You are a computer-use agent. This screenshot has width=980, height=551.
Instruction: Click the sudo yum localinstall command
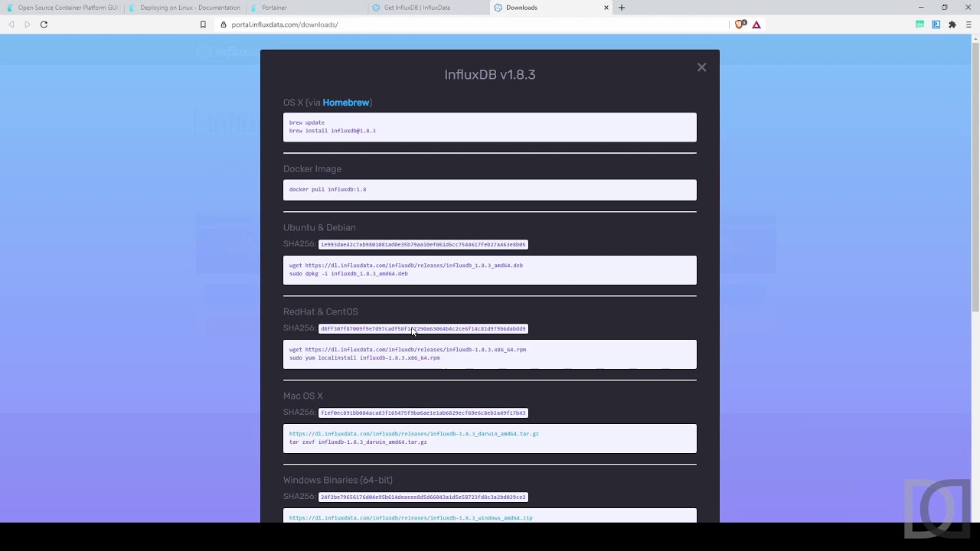tap(364, 358)
